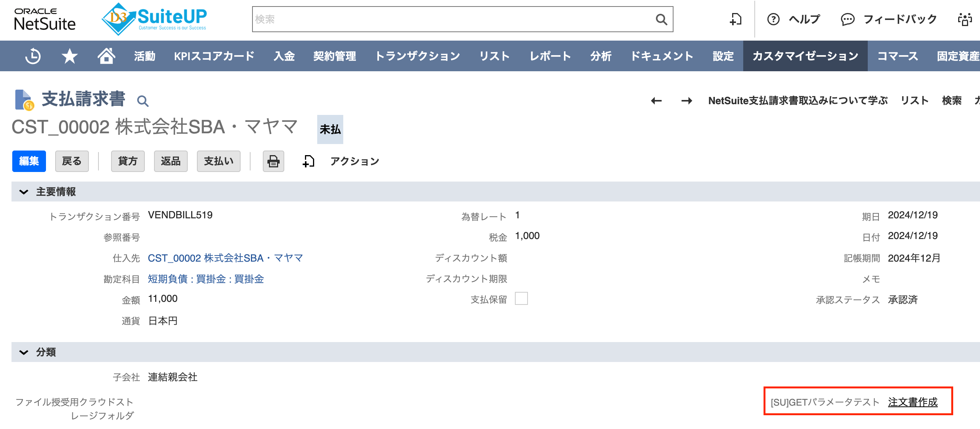Go to the home icon
This screenshot has width=980, height=429.
[106, 56]
